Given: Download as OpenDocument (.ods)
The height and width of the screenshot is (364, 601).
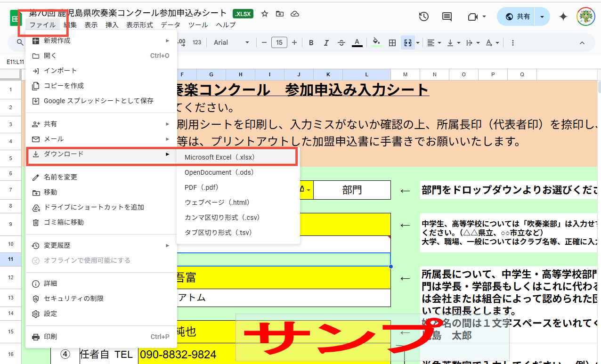Looking at the screenshot, I should coord(238,172).
